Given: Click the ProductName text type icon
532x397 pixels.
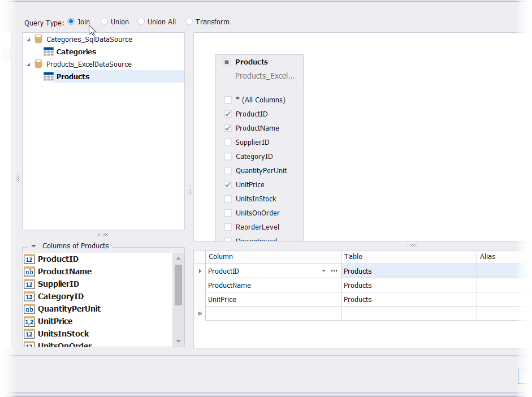Looking at the screenshot, I should tap(29, 272).
